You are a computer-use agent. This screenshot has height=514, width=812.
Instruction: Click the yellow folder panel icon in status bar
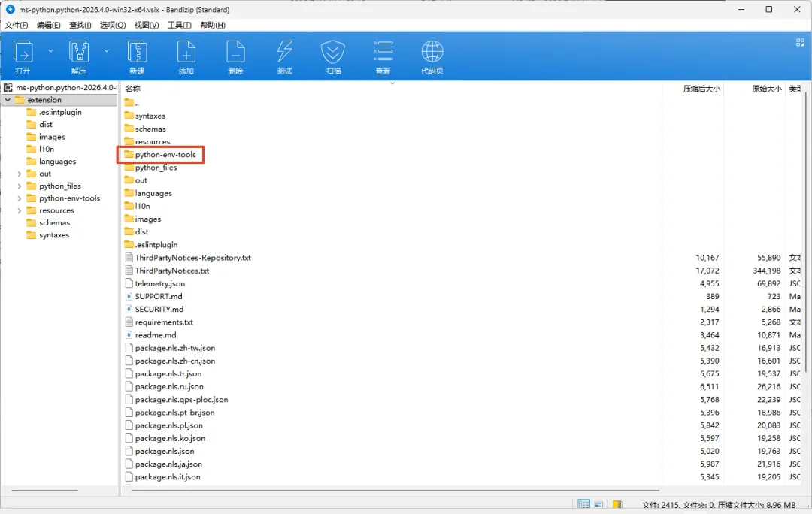(x=617, y=504)
